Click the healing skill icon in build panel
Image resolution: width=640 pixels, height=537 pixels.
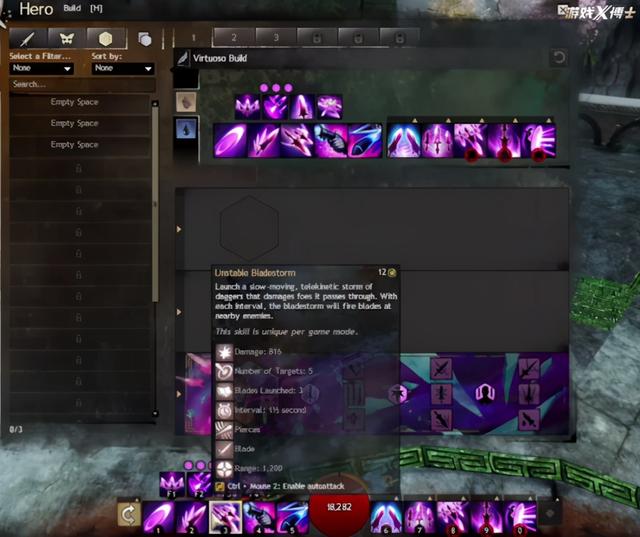pos(404,141)
